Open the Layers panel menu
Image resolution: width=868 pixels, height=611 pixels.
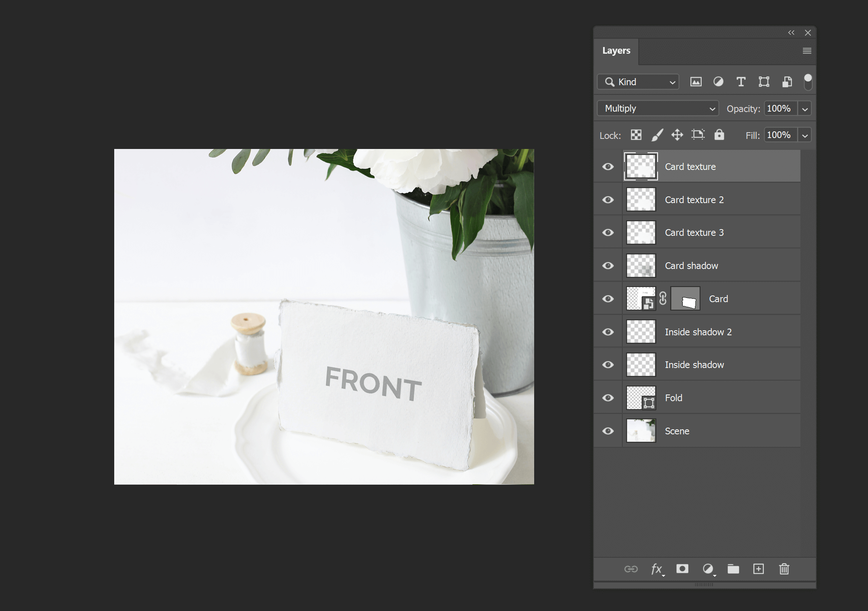pos(807,50)
